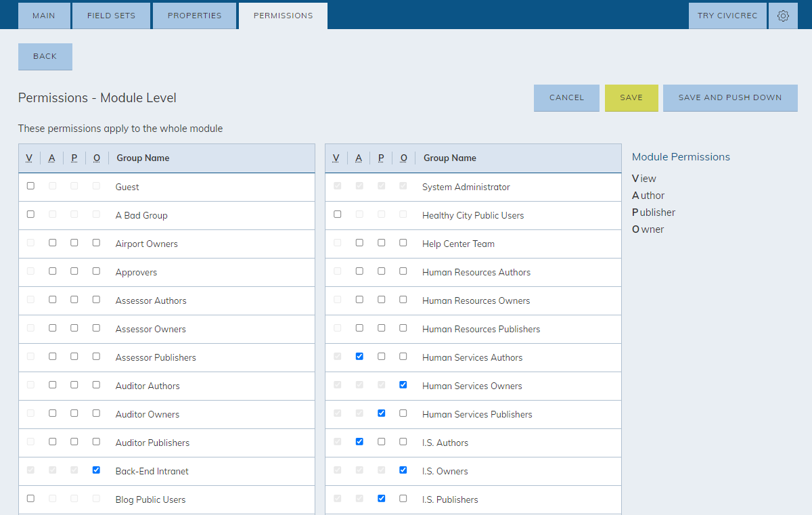Tick Owner for Human Resources Publishers
Viewport: 812px width, 515px height.
[x=403, y=328]
